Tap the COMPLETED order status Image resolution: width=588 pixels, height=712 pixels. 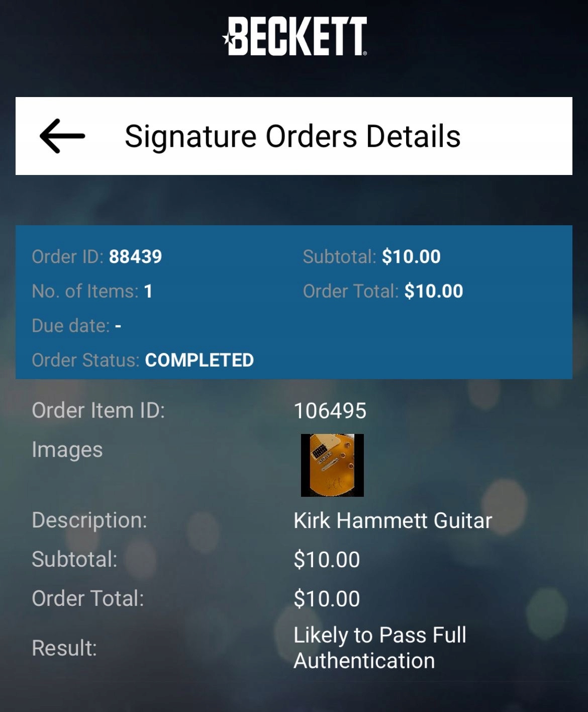pyautogui.click(x=200, y=360)
